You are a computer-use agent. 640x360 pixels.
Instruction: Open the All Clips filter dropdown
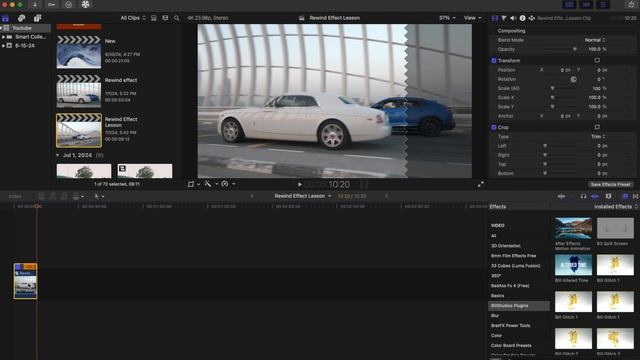click(133, 18)
